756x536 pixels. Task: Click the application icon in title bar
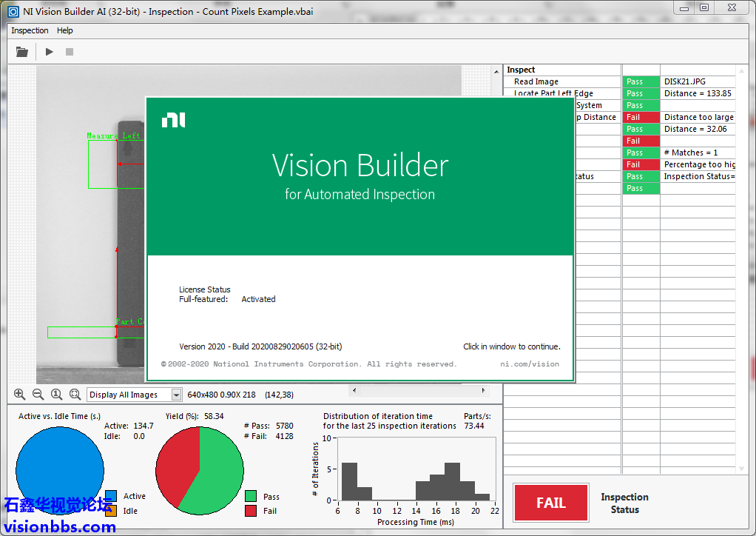pyautogui.click(x=13, y=11)
